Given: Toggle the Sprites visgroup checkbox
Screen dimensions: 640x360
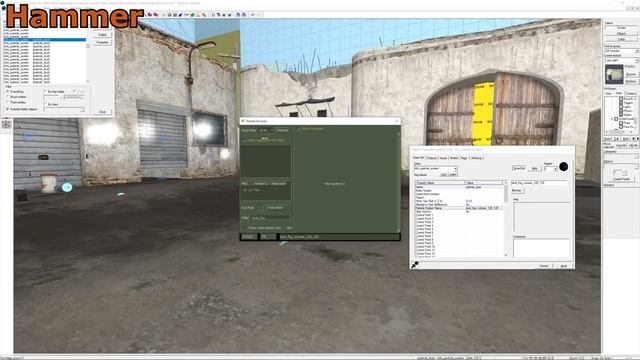Looking at the screenshot, I should pyautogui.click(x=621, y=114).
